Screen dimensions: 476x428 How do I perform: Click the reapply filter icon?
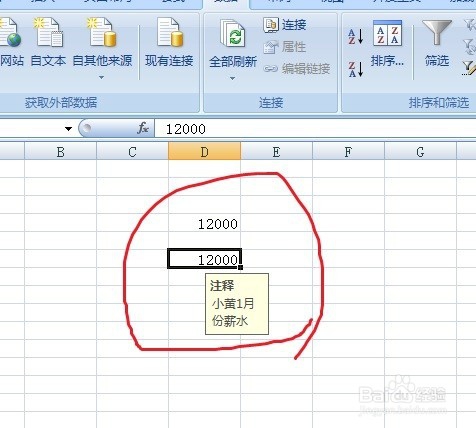(x=470, y=47)
